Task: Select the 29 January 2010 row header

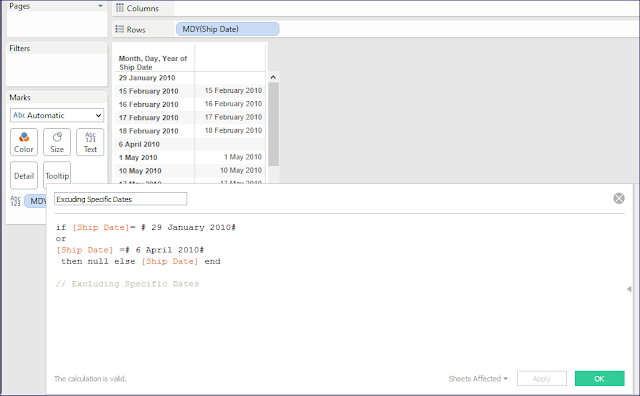Action: (x=147, y=78)
